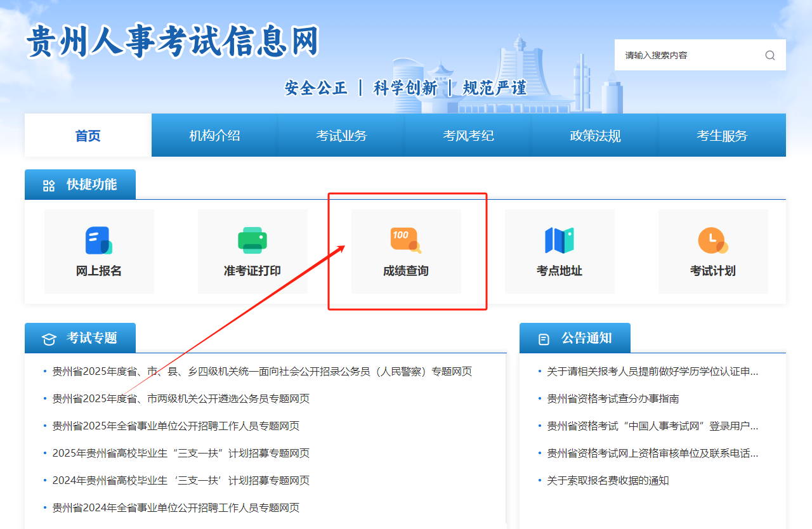Open the 考生服务 menu item
The image size is (812, 529).
(722, 136)
